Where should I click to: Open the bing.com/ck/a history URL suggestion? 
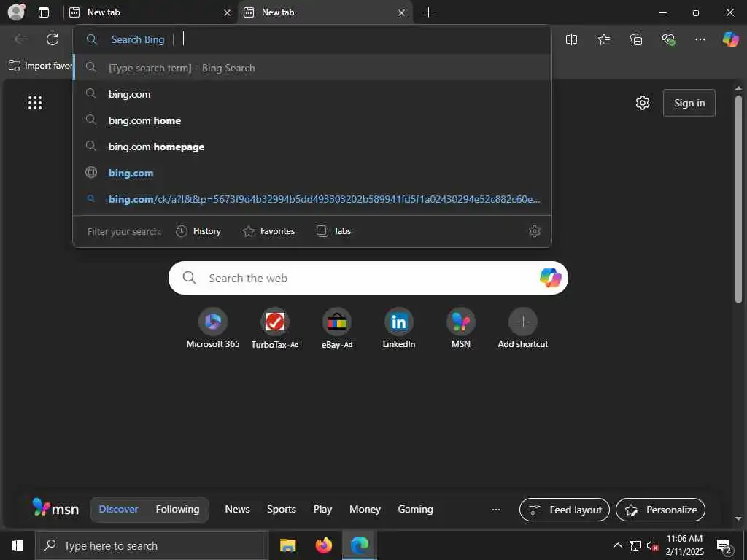coord(312,198)
